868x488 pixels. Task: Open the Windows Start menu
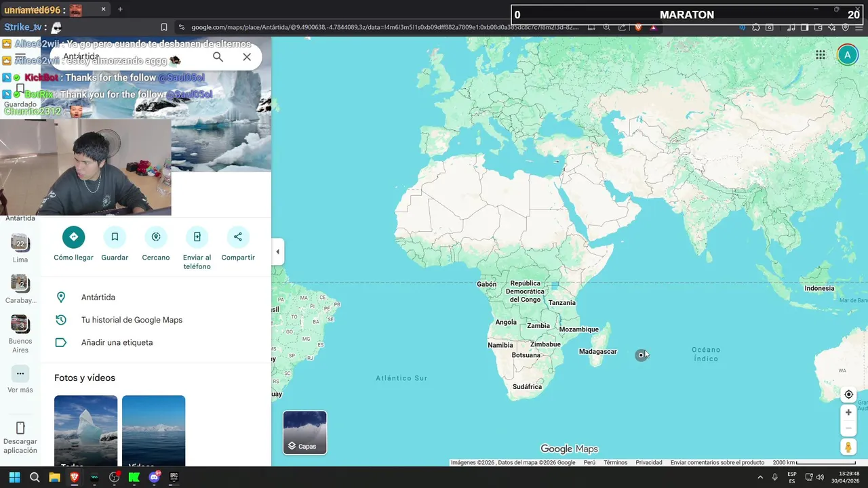pos(14,477)
